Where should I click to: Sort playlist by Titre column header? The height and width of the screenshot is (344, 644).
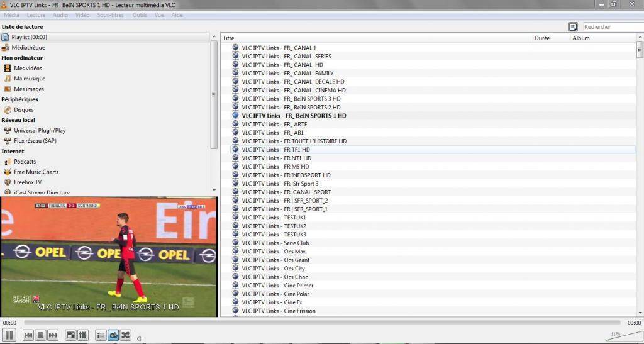tap(228, 38)
